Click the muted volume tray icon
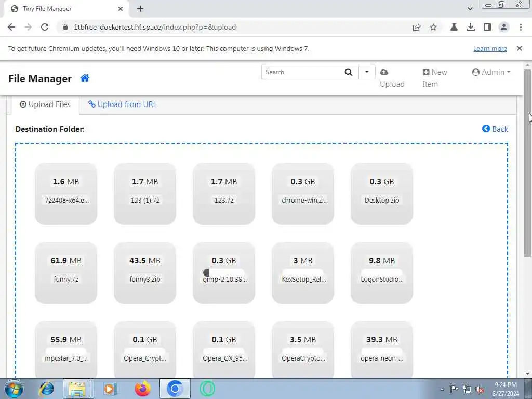 tap(480, 390)
